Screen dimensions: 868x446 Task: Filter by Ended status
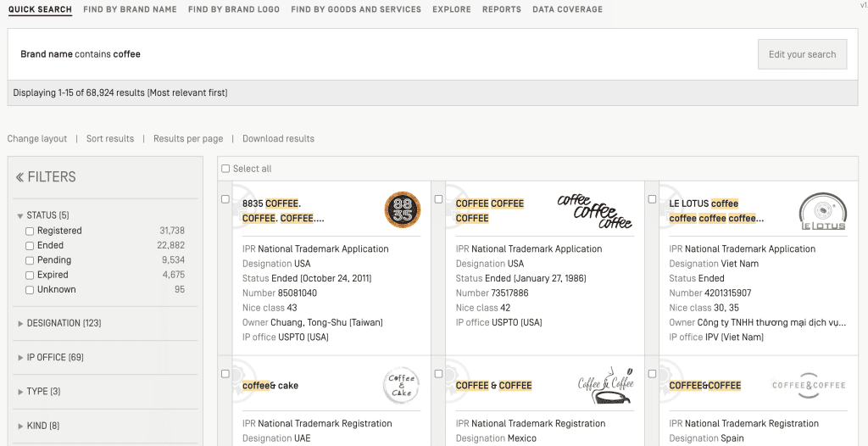(30, 245)
